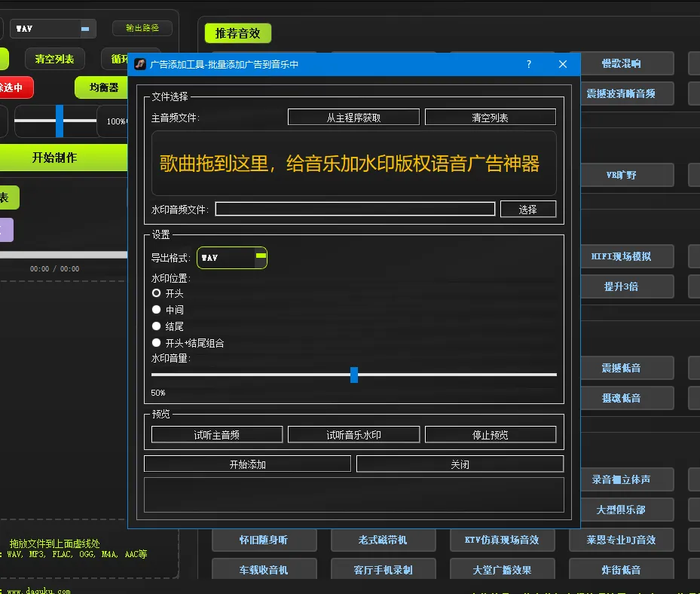Apply 炸街低音 effect
This screenshot has height=594, width=700.
[622, 569]
